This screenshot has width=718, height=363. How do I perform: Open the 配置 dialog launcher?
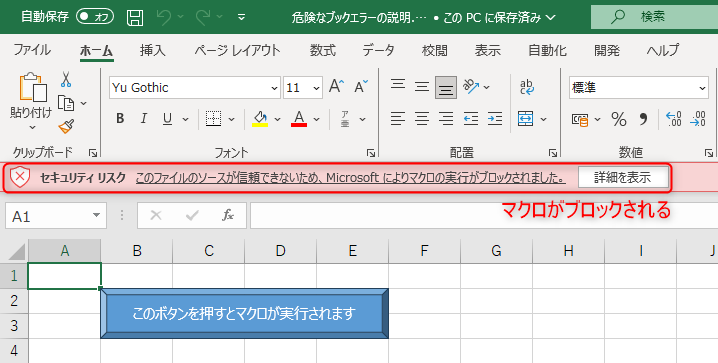click(553, 153)
